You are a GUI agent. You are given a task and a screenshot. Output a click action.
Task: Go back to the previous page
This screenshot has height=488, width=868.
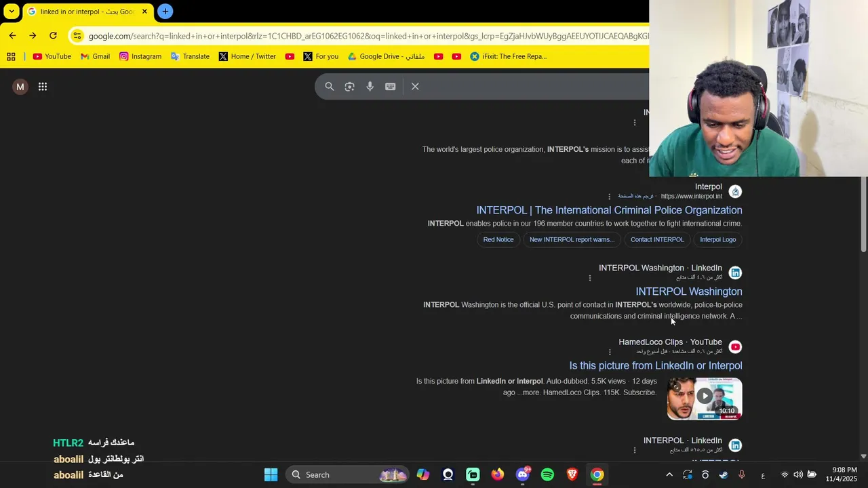(x=12, y=36)
